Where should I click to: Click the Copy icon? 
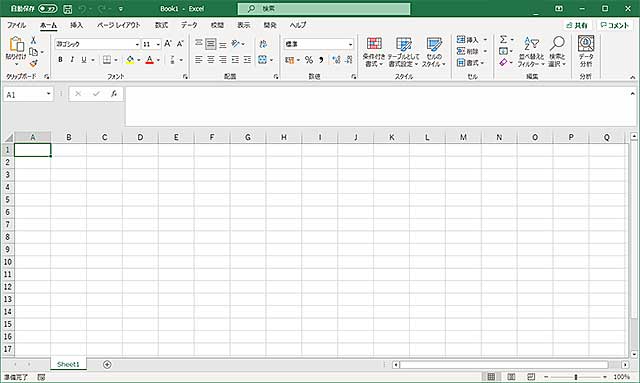click(x=33, y=52)
